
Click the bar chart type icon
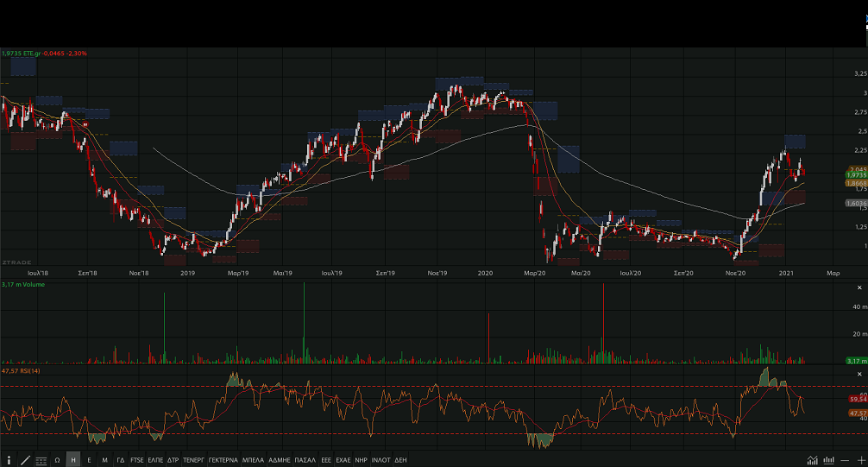tap(829, 460)
